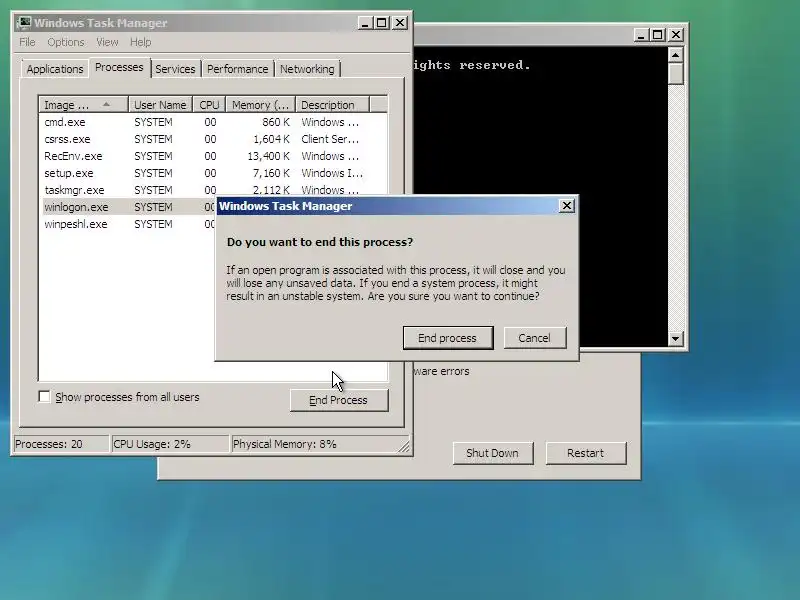Click Client Ser... description cell

point(330,139)
